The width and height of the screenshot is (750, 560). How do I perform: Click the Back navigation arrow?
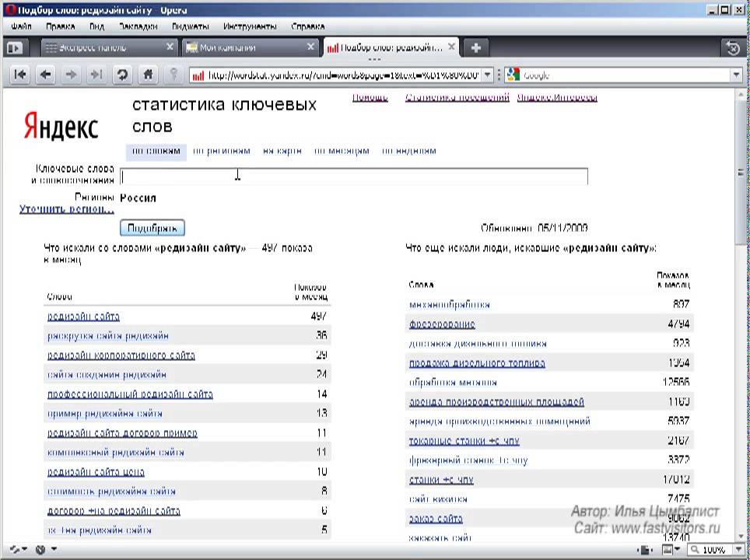tap(45, 75)
